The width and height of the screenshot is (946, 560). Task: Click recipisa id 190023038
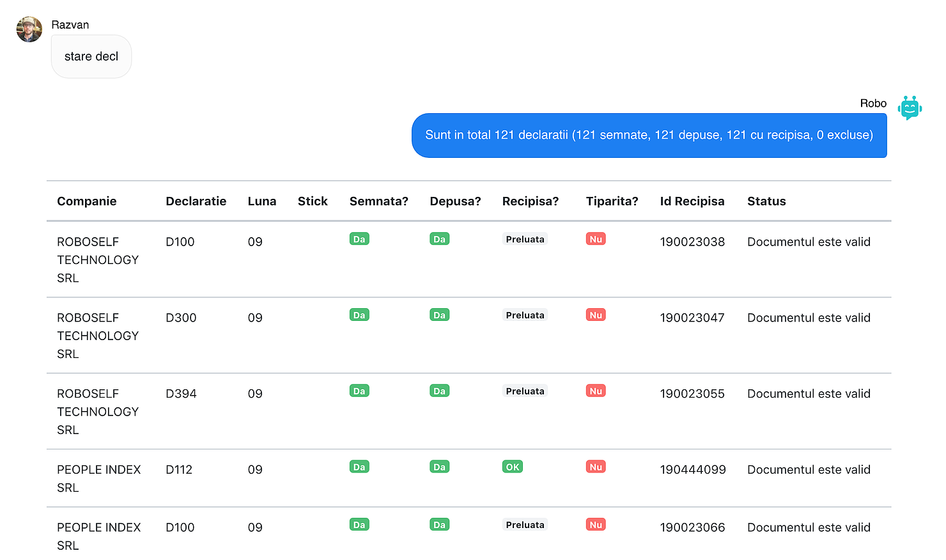click(692, 242)
